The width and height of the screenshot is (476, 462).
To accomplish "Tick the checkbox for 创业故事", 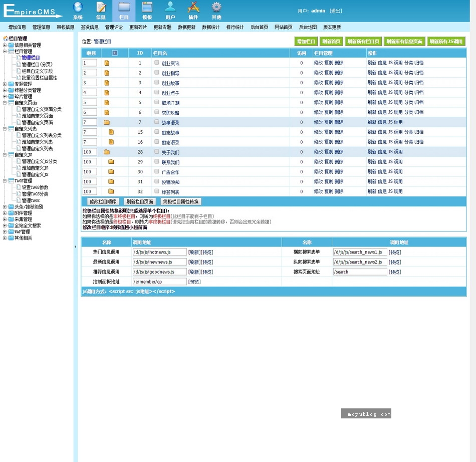I will (x=157, y=82).
